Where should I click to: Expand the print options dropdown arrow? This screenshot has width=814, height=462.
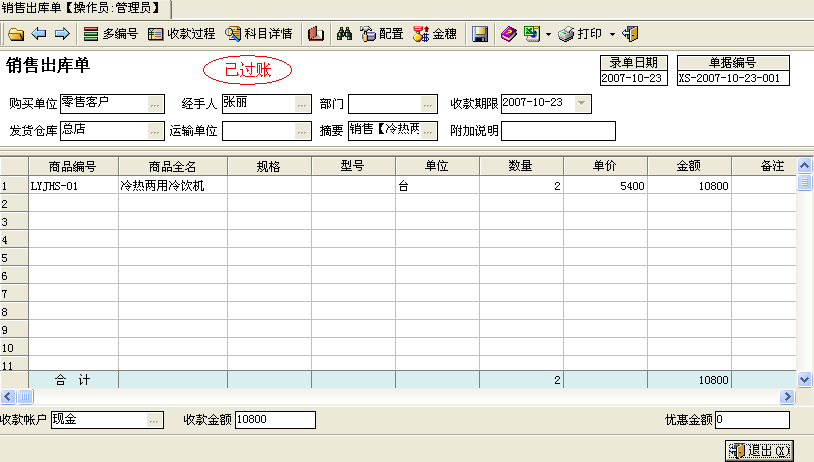tap(613, 35)
